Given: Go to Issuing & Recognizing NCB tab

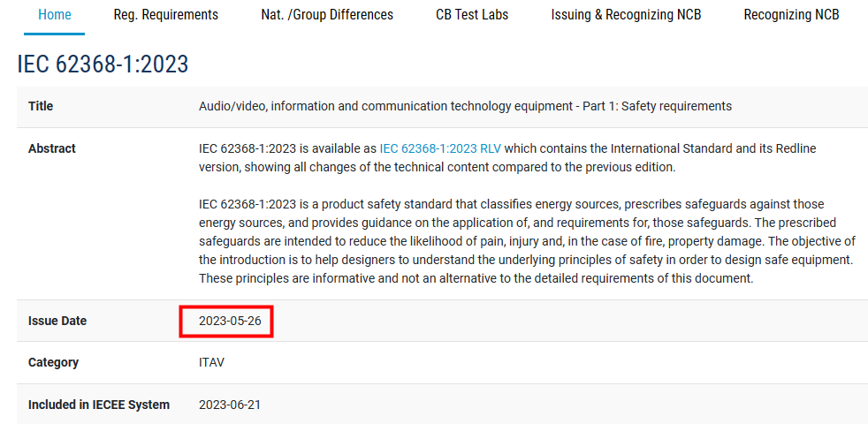Looking at the screenshot, I should tap(626, 15).
